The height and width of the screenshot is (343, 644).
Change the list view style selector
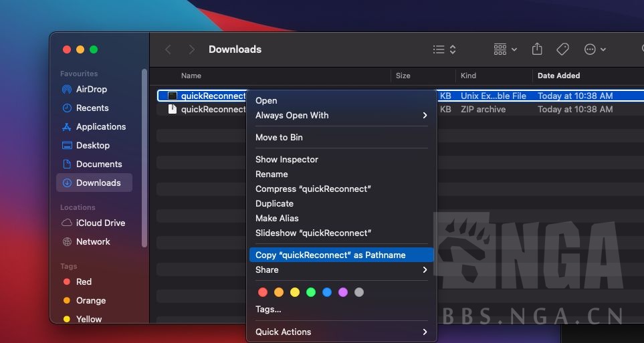point(444,49)
